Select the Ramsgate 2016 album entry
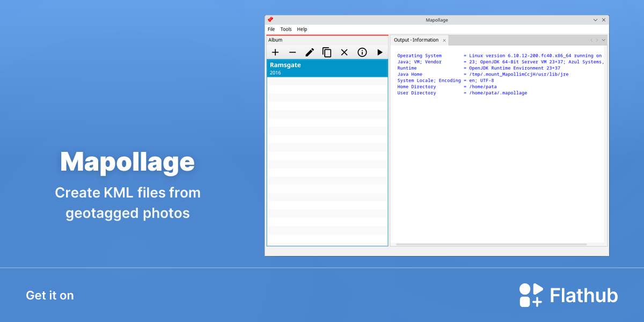This screenshot has width=644, height=322. tap(327, 68)
